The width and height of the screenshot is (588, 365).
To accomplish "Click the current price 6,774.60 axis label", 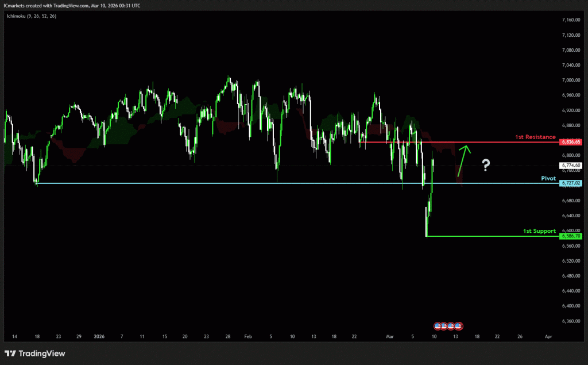I will tap(571, 165).
